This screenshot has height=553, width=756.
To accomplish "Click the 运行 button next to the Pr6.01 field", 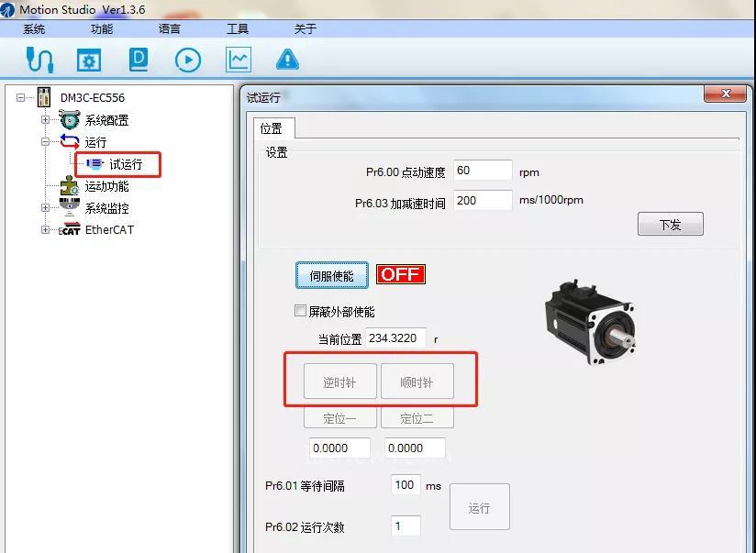I will point(479,507).
